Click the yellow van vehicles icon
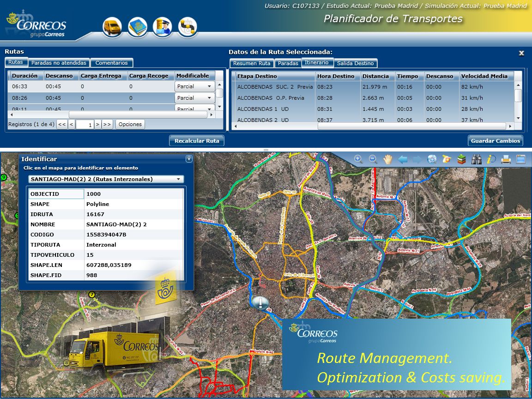Viewport: 532px width, 399px height. 113,27
